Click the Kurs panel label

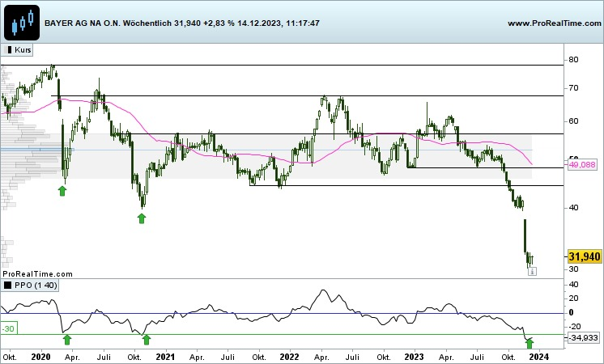point(18,50)
